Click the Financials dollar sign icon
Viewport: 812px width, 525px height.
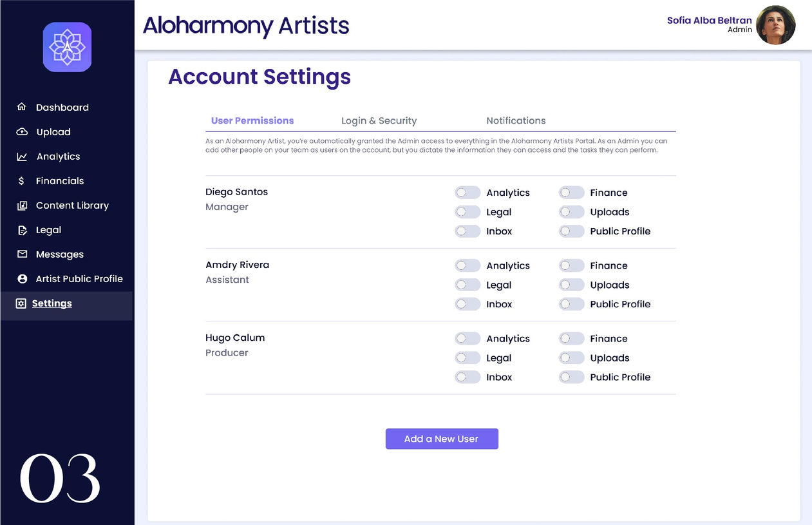22,181
